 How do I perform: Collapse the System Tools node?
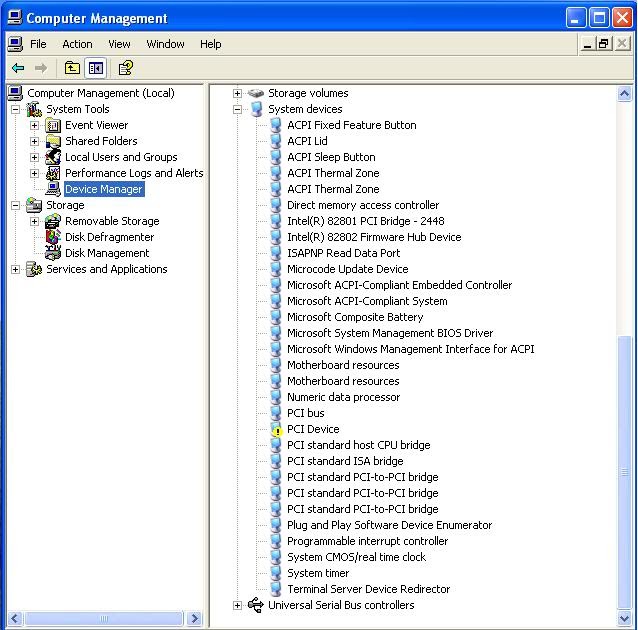click(x=15, y=109)
